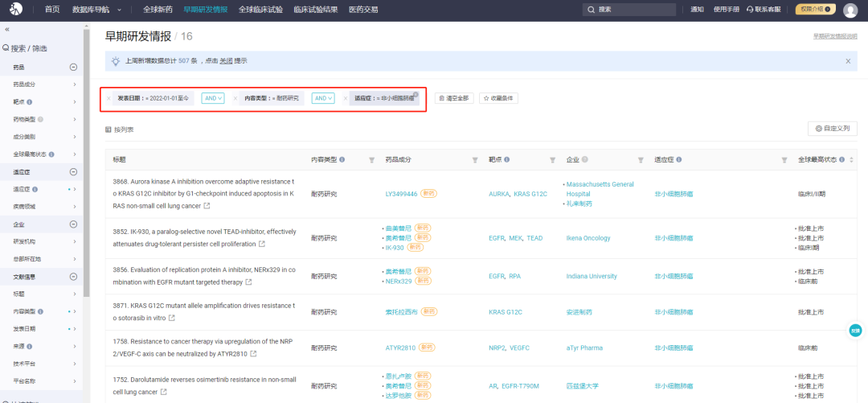Viewport: 868px width, 403px height.
Task: Sort by 全球最高状态 column arrows
Action: 850,159
